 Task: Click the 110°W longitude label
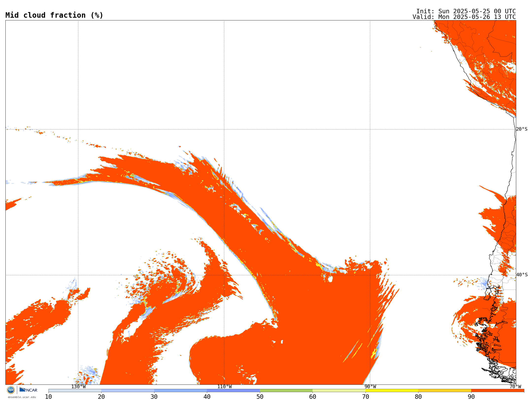click(224, 387)
